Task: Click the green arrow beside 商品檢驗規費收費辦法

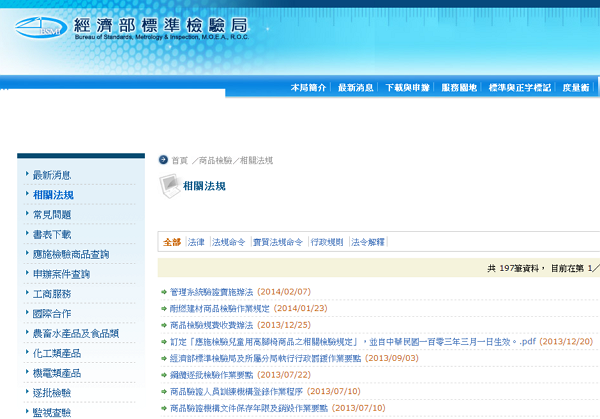Action: pyautogui.click(x=164, y=325)
